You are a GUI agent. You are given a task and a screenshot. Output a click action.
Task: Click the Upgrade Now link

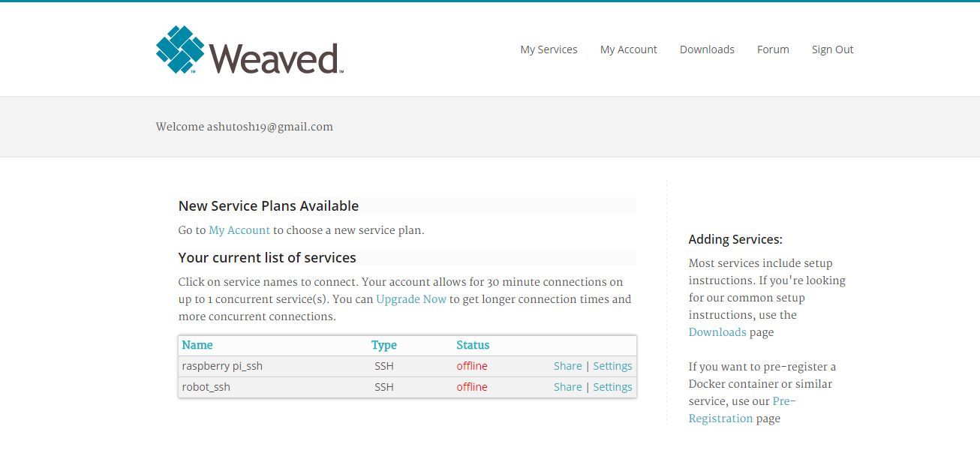click(411, 299)
